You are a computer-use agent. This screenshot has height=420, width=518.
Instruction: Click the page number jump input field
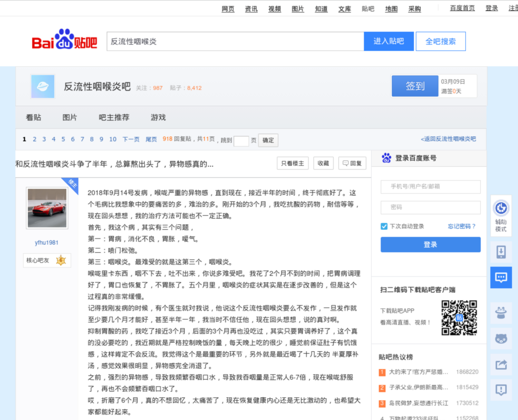(242, 140)
